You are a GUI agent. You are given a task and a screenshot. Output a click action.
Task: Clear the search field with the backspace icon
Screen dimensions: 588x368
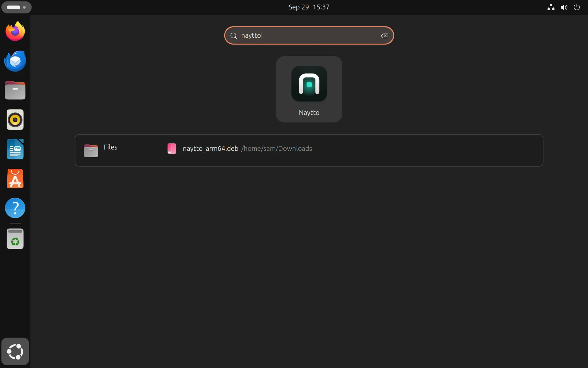[x=385, y=36]
